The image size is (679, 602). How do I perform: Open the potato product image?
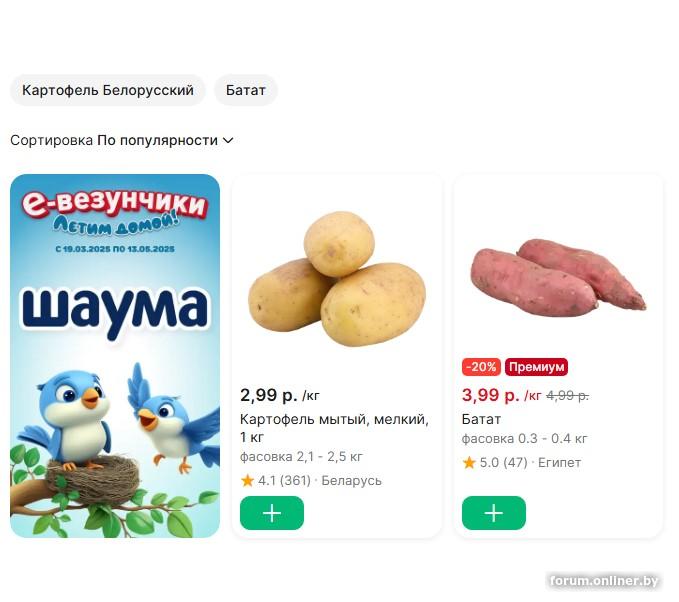[337, 278]
